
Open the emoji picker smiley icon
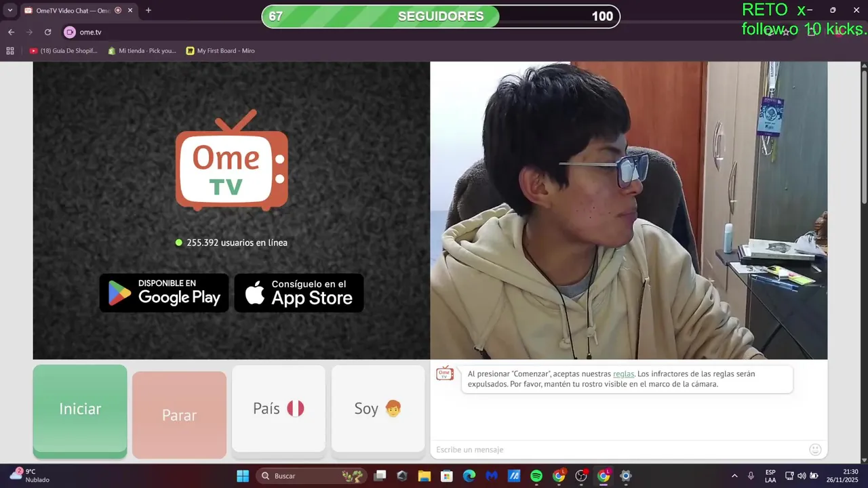[815, 449]
